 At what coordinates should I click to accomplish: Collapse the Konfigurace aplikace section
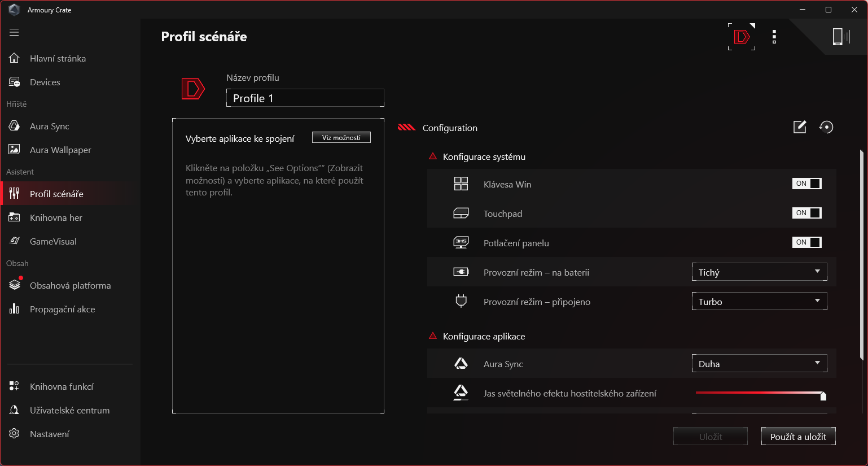433,336
